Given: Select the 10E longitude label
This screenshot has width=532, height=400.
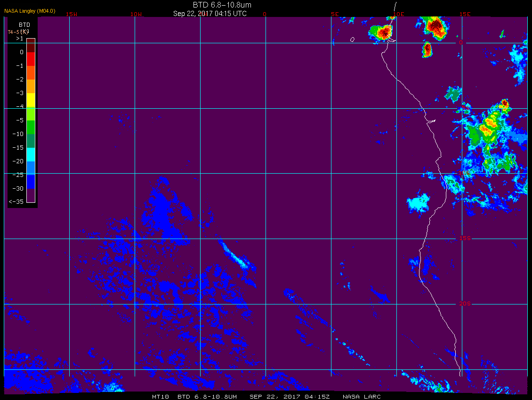Looking at the screenshot, I should coord(399,14).
